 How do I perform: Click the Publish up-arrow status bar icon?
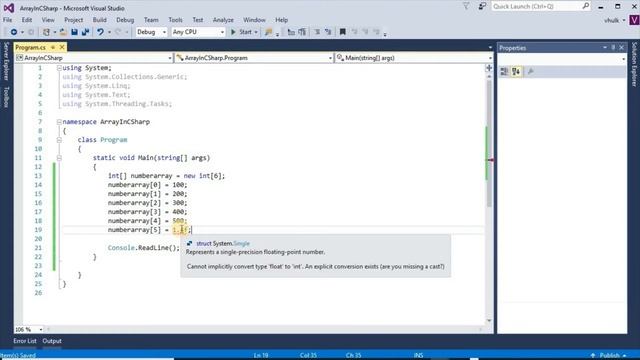click(593, 356)
